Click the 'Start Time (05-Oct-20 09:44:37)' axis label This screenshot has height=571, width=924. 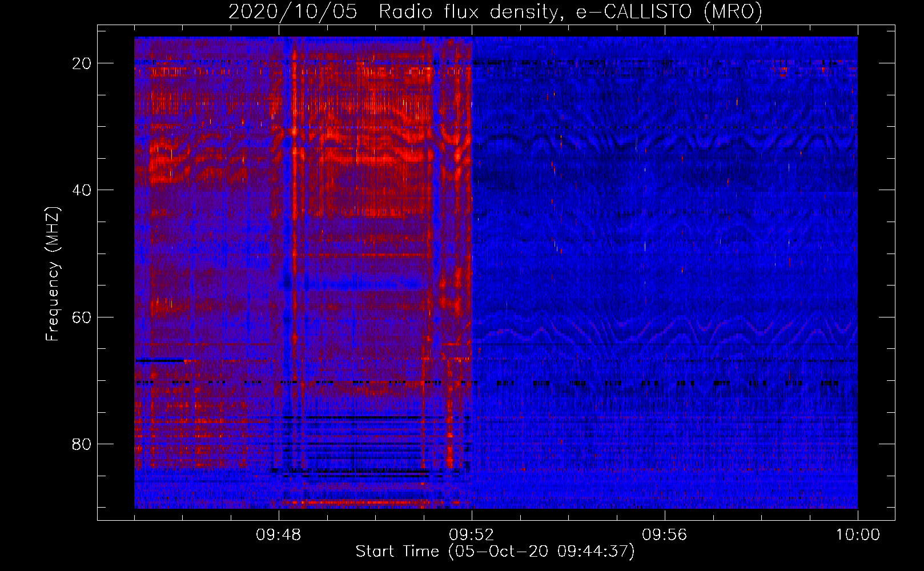pos(495,552)
